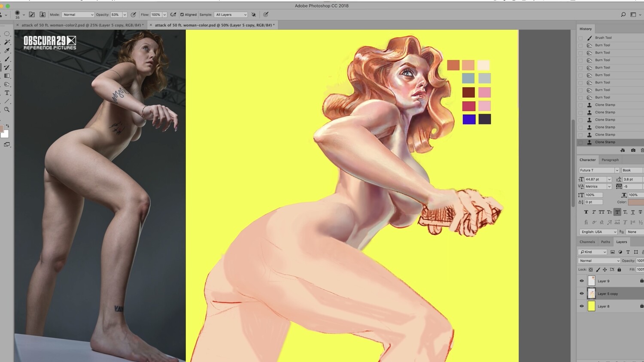Select the Elliptical Marquee tool
644x362 pixels.
pyautogui.click(x=7, y=34)
